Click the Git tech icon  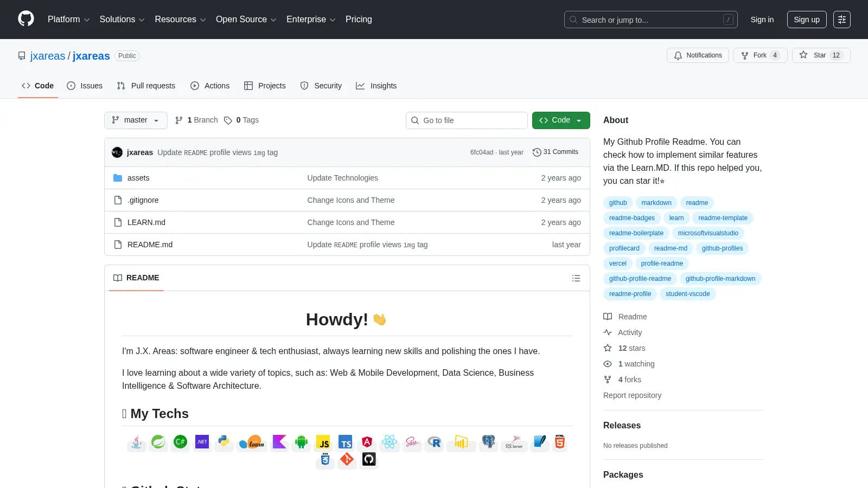[347, 460]
